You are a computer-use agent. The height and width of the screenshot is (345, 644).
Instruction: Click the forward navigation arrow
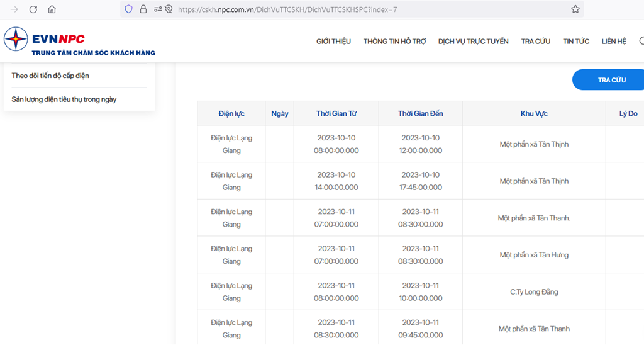pos(14,9)
